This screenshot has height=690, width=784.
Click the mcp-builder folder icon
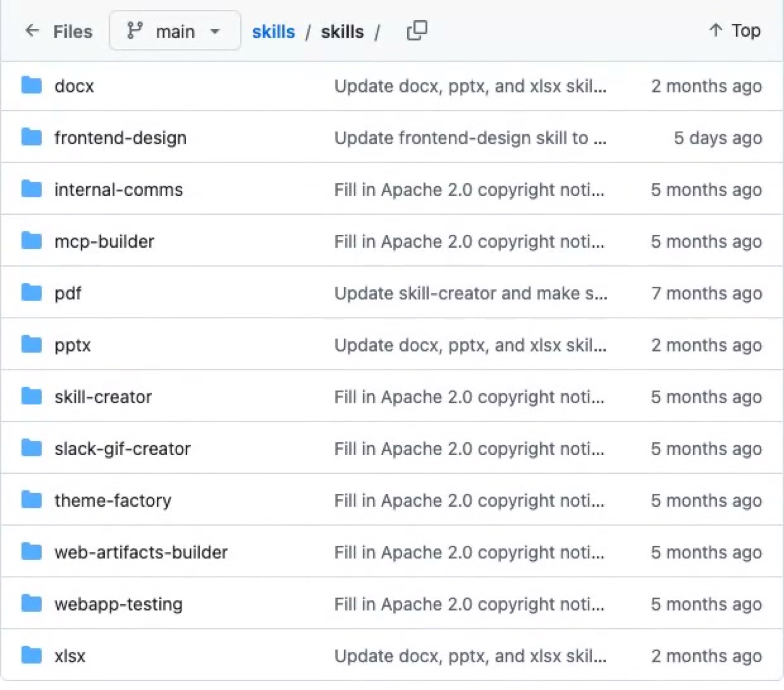(31, 241)
